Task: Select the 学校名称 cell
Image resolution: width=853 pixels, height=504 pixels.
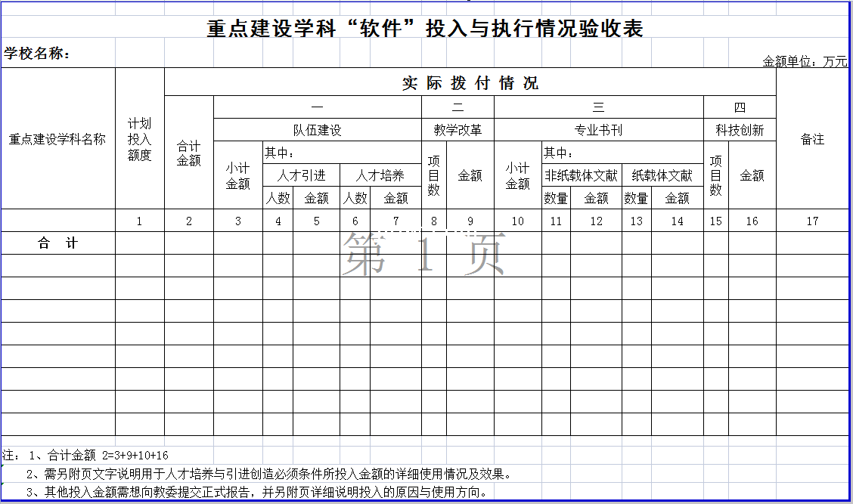Action: click(38, 54)
